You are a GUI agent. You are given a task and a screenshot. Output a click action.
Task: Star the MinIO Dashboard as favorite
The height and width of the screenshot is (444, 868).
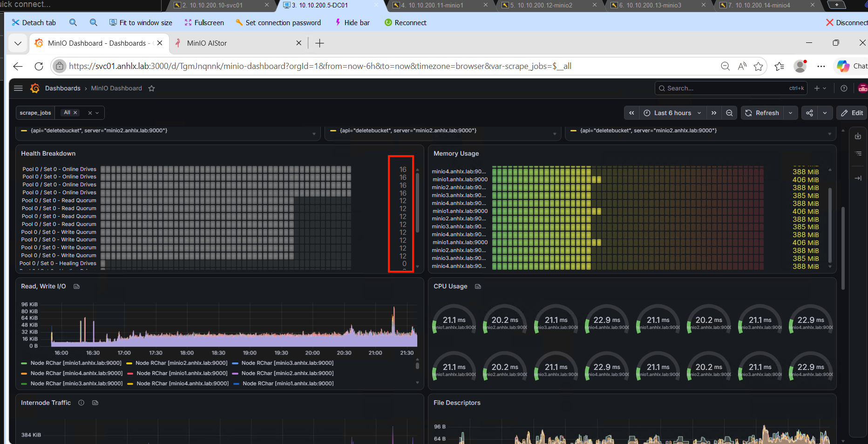(151, 88)
